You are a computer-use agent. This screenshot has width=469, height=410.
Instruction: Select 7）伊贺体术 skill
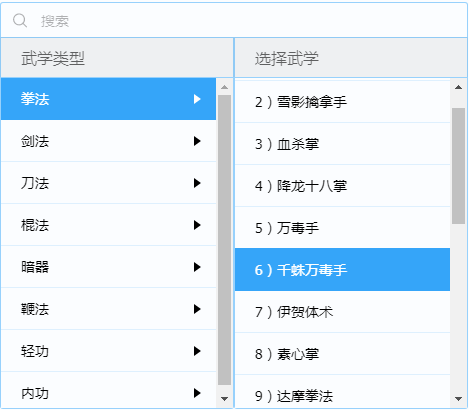[x=342, y=312]
